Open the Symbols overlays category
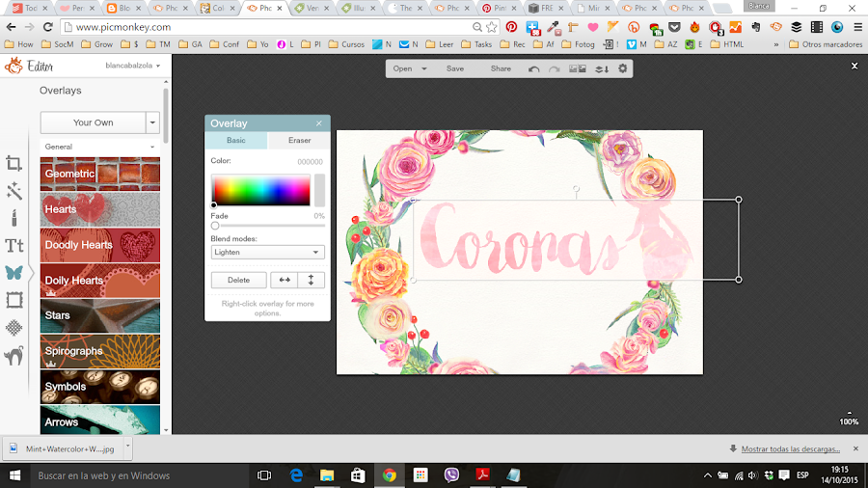 click(x=100, y=387)
